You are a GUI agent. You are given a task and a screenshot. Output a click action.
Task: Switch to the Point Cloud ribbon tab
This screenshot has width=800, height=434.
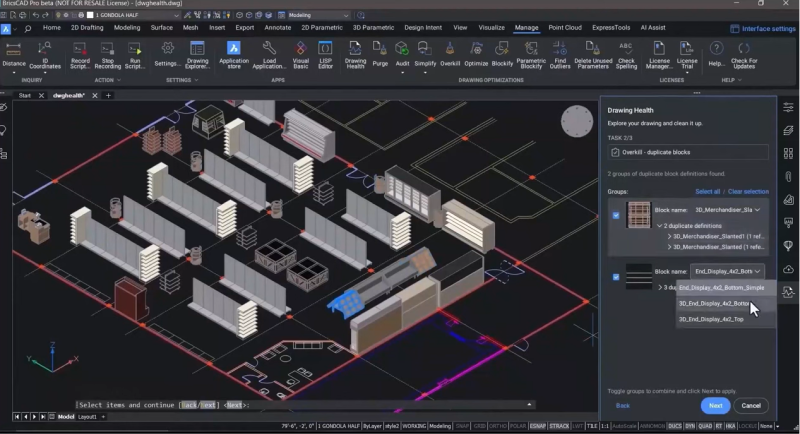(565, 28)
